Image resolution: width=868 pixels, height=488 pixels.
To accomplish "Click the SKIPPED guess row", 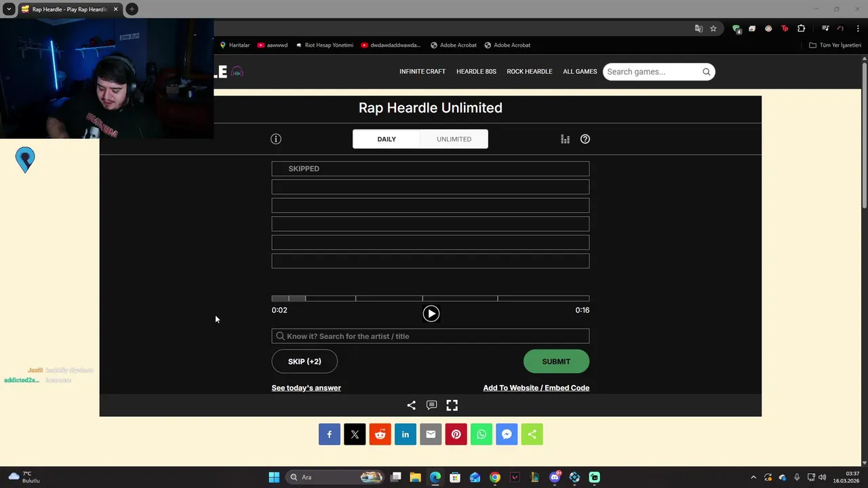I will click(430, 169).
